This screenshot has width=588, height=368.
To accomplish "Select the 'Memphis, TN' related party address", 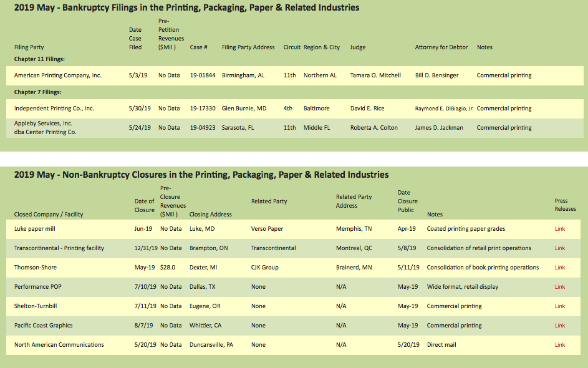I will click(354, 229).
